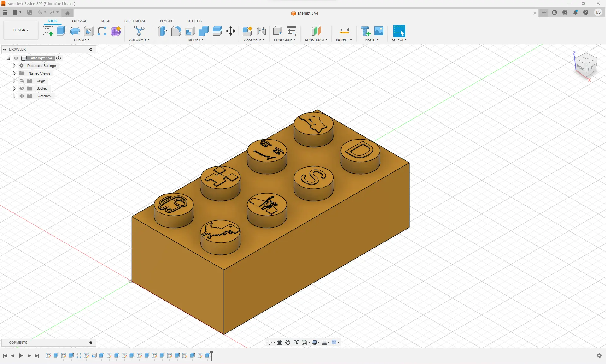The height and width of the screenshot is (364, 606).
Task: Hide the Bodies folder
Action: (x=22, y=88)
